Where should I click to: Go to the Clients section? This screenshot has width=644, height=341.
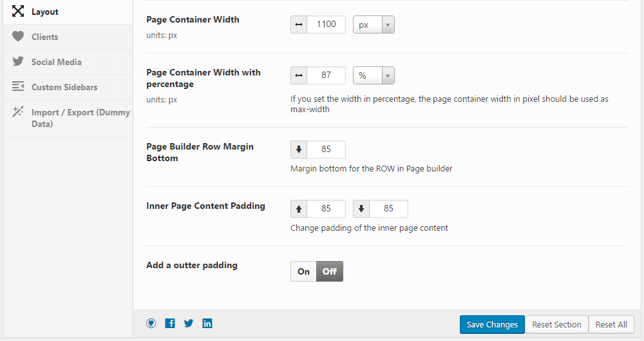[45, 37]
